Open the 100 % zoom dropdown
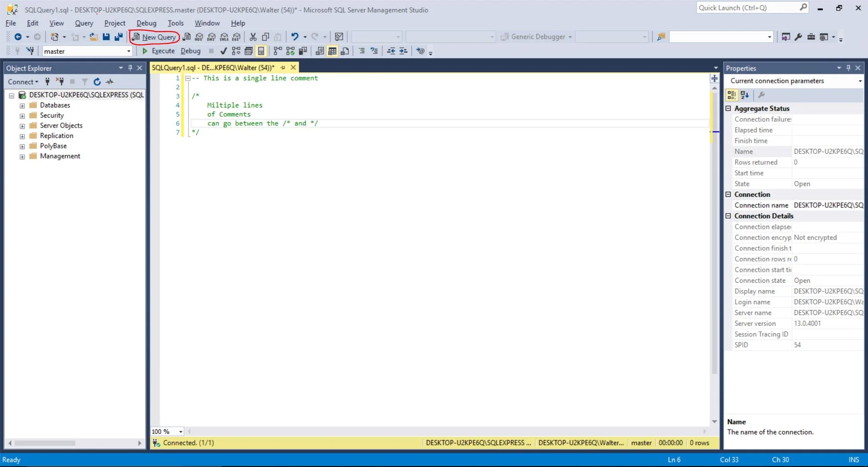Viewport: 868px width, 467px height. (x=180, y=432)
